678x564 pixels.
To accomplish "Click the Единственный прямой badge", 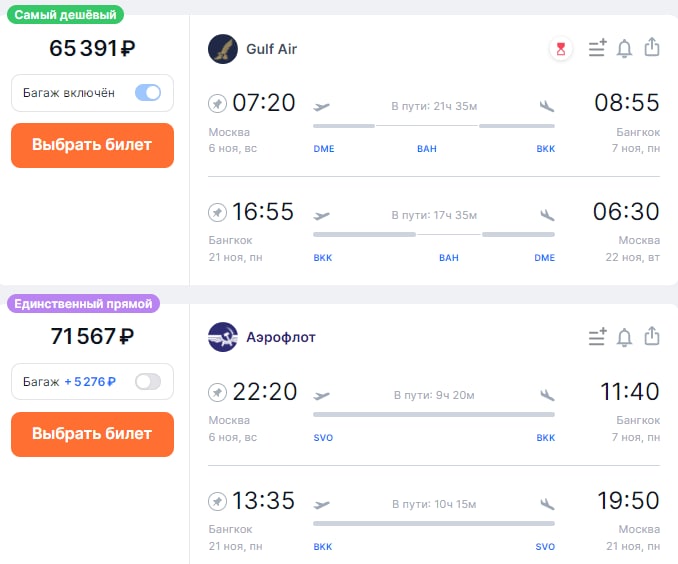I will click(83, 304).
